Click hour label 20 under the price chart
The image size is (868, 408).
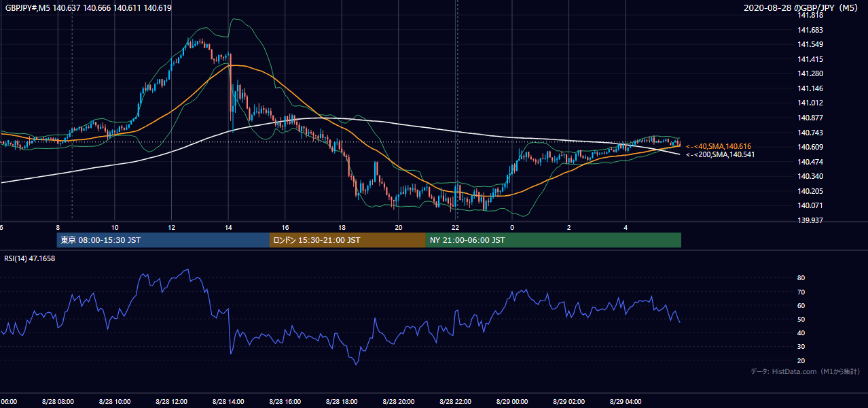click(399, 228)
